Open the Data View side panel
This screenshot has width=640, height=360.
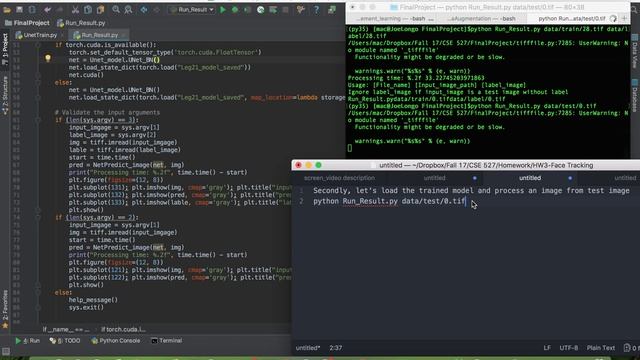[635, 51]
